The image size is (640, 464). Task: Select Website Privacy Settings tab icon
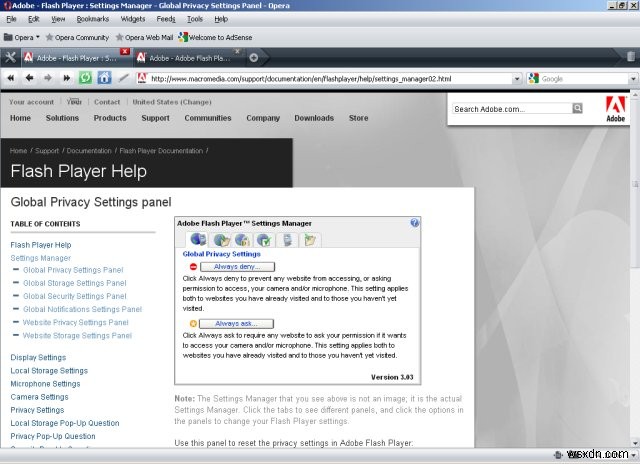pyautogui.click(x=287, y=240)
